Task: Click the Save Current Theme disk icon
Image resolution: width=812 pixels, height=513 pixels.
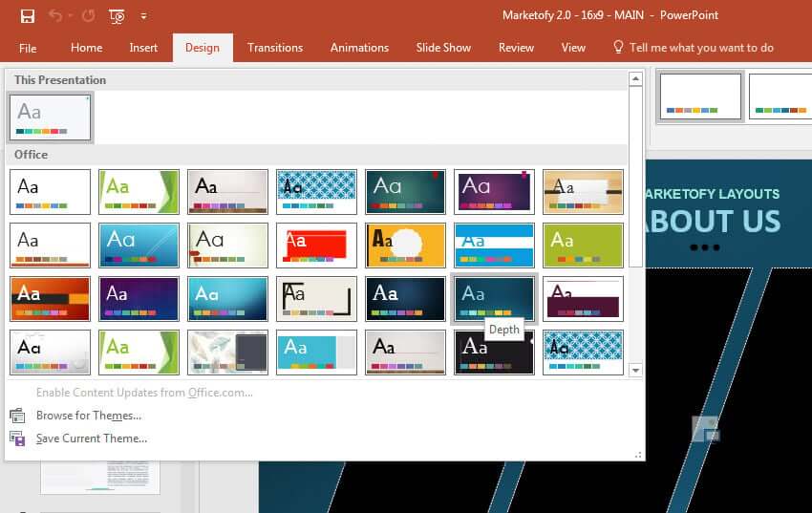Action: pos(17,438)
